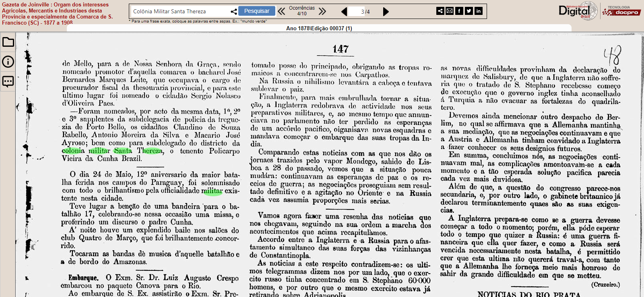Screen dimensions: 644x297
Task: Click '(Cruzeiro.)' at the end of third column
Action: pos(605,285)
